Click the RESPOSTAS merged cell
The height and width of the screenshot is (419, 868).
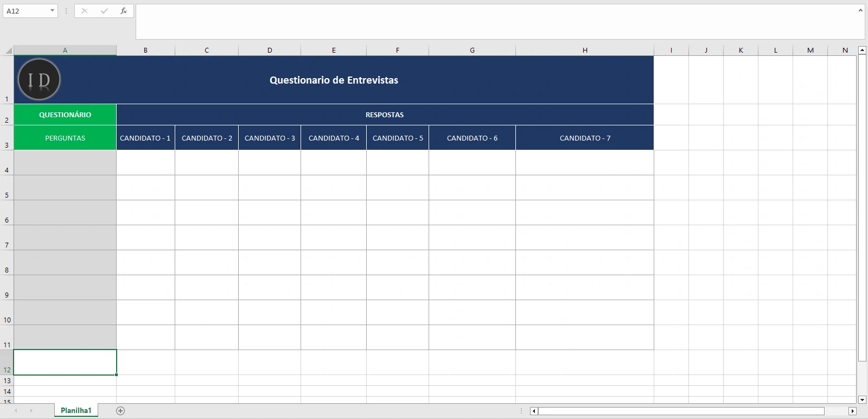click(385, 115)
